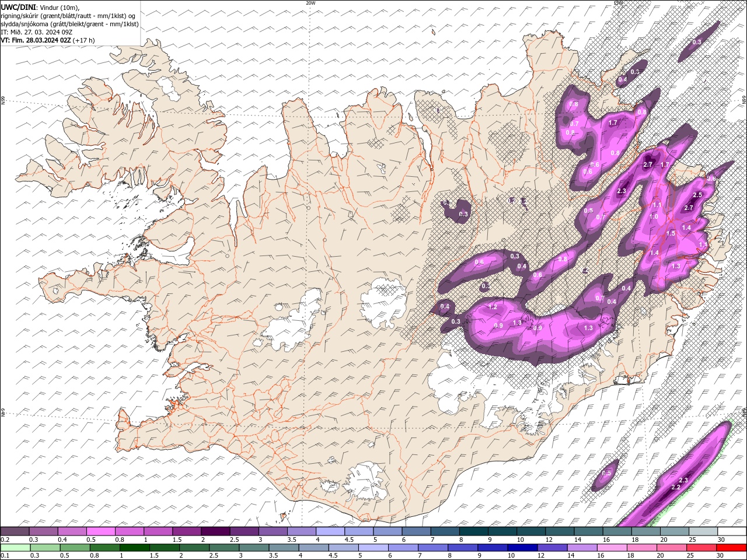Viewport: 747px width, 560px height.
Task: Select upper legend swatch starting at 20
Action: (674, 531)
